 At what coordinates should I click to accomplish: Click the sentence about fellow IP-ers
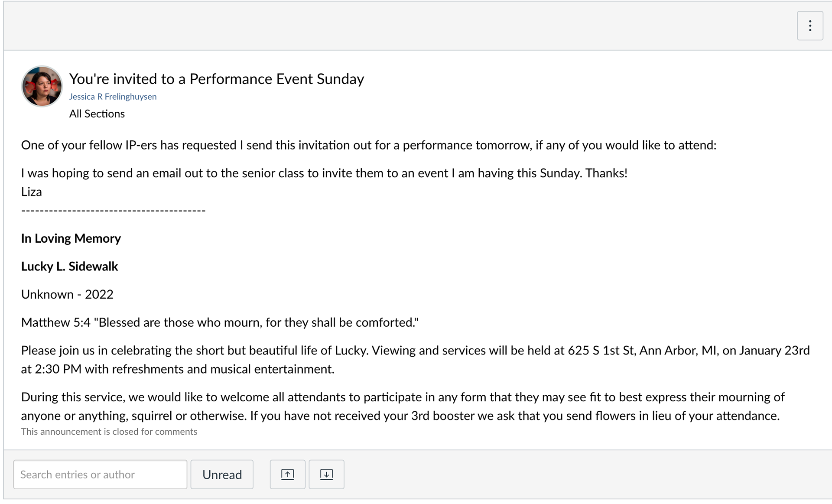369,145
